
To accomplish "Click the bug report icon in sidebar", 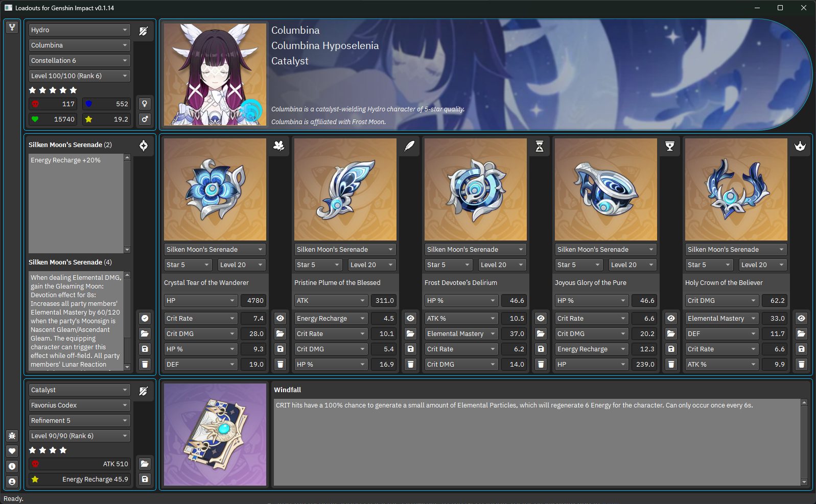I will tap(12, 436).
